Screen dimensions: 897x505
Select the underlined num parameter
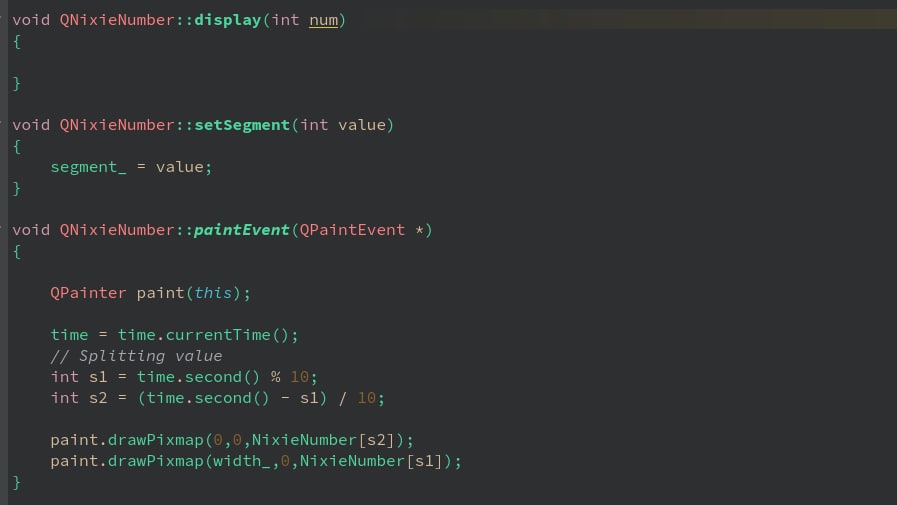(323, 20)
